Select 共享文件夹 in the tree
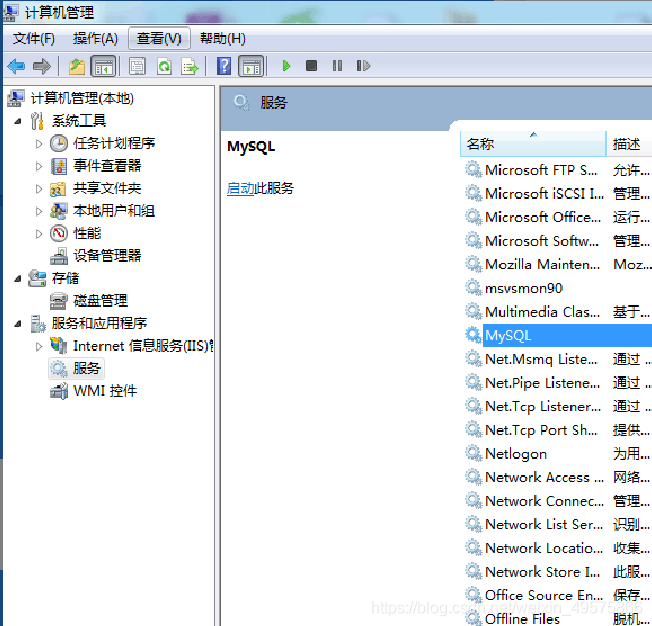Viewport: 652px width, 626px height. click(107, 188)
